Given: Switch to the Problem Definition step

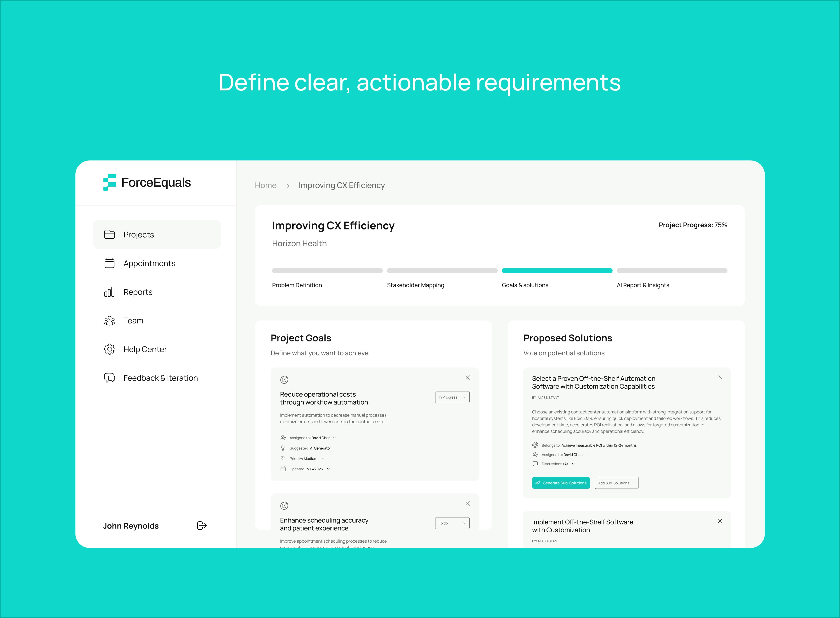Looking at the screenshot, I should pos(297,285).
